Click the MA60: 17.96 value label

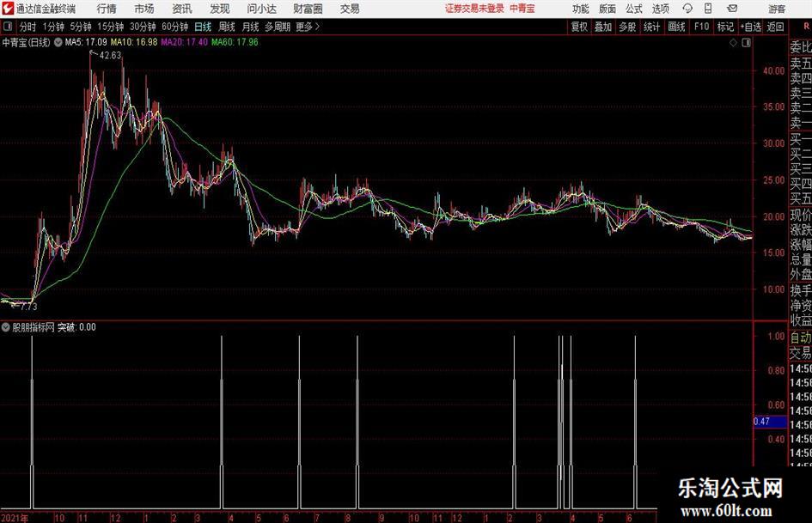235,42
